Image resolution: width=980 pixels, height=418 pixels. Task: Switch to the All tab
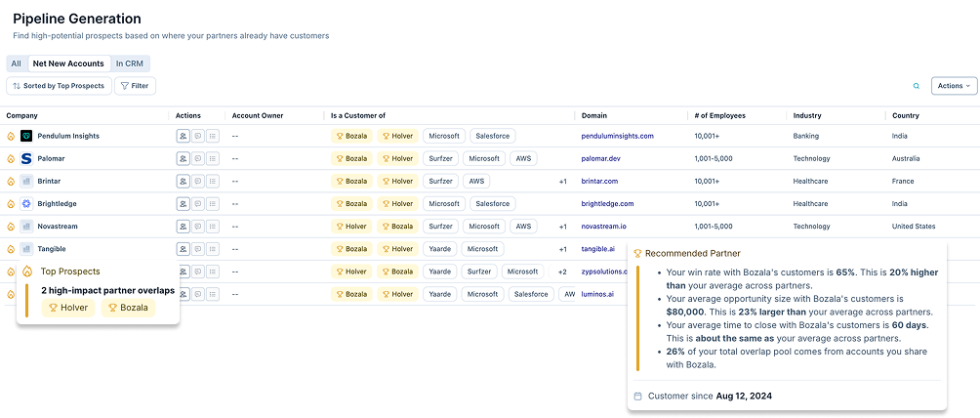[17, 63]
